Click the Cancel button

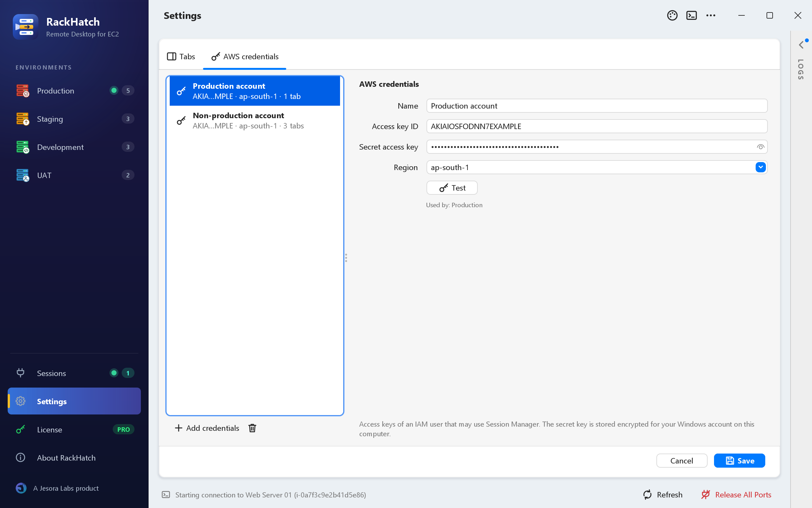(681, 460)
